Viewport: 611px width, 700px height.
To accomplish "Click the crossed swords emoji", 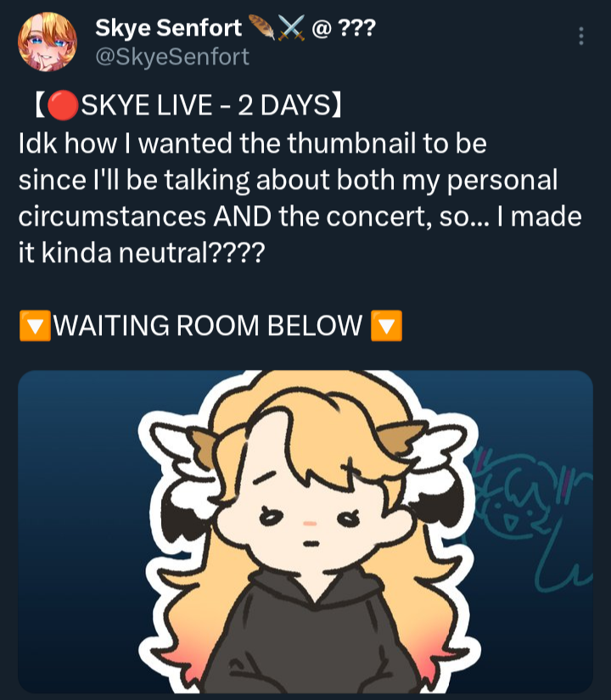I will coord(292,28).
